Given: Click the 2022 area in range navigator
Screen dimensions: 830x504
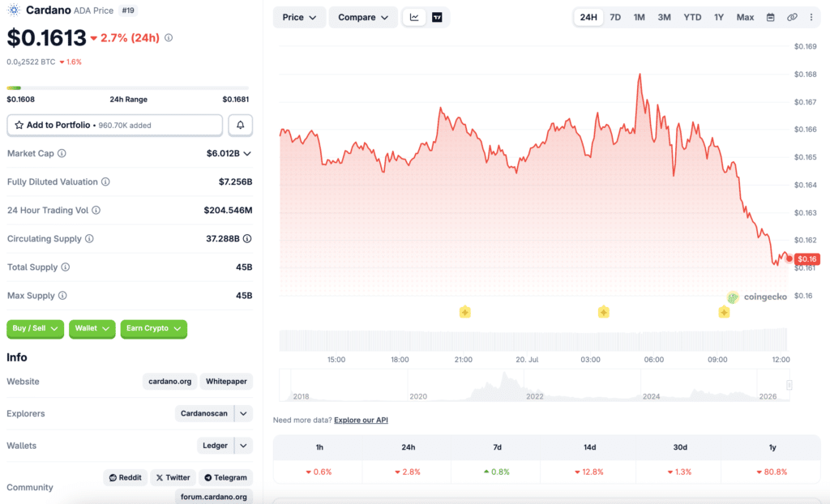Looking at the screenshot, I should (x=535, y=396).
